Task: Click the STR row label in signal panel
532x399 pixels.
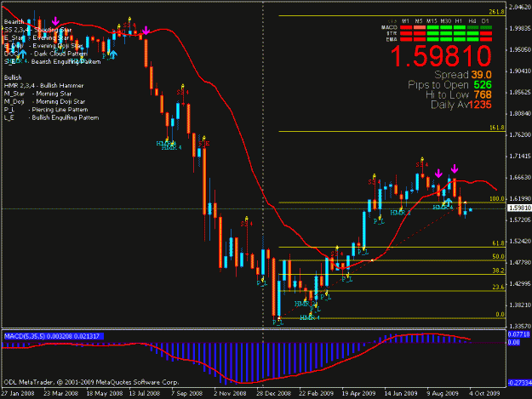Action: pos(392,33)
